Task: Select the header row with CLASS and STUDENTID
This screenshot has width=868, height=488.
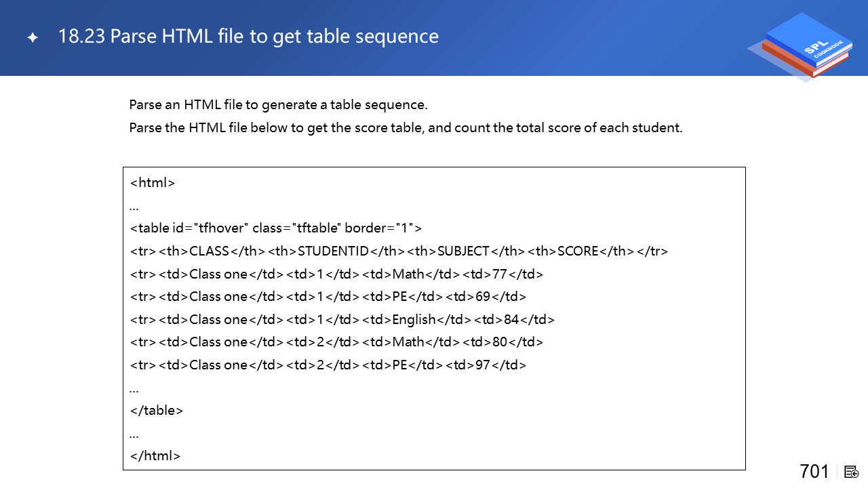Action: (x=399, y=251)
